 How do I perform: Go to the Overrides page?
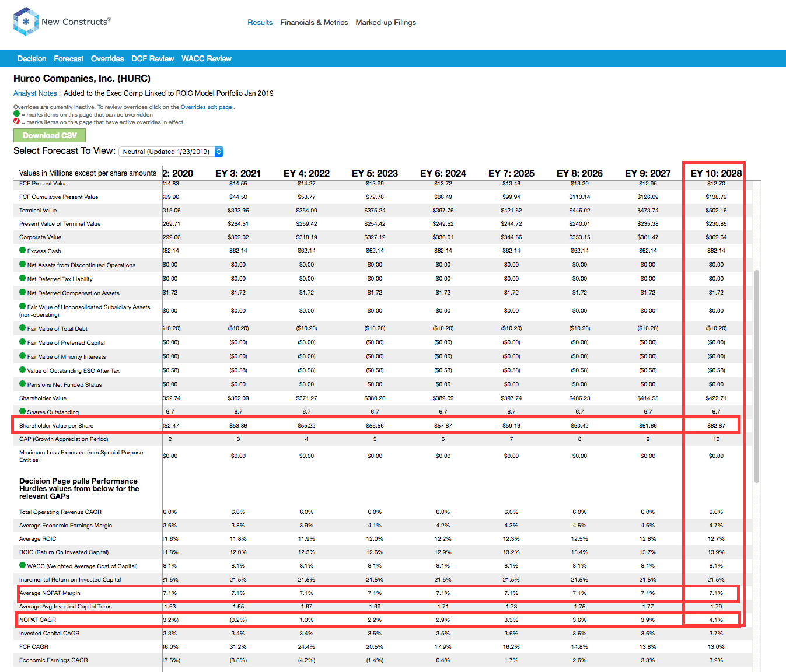tap(107, 58)
